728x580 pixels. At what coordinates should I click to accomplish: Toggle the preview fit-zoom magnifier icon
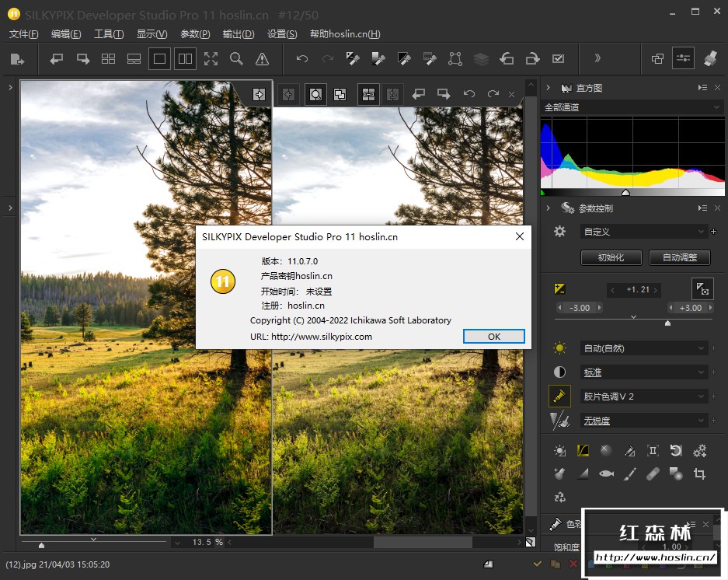tap(315, 94)
